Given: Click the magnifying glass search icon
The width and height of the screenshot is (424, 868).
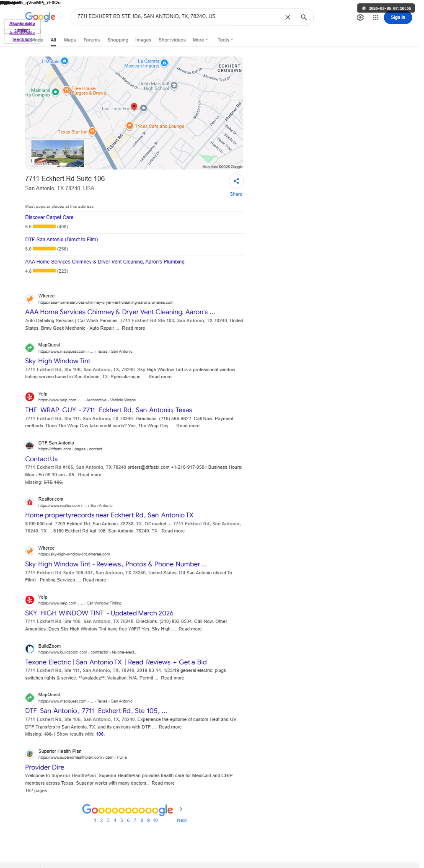Looking at the screenshot, I should pyautogui.click(x=304, y=17).
